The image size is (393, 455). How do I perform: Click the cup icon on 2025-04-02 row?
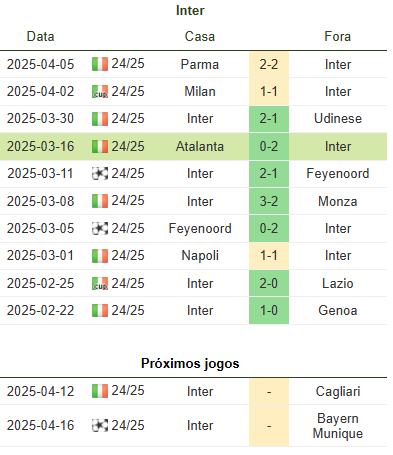click(100, 91)
